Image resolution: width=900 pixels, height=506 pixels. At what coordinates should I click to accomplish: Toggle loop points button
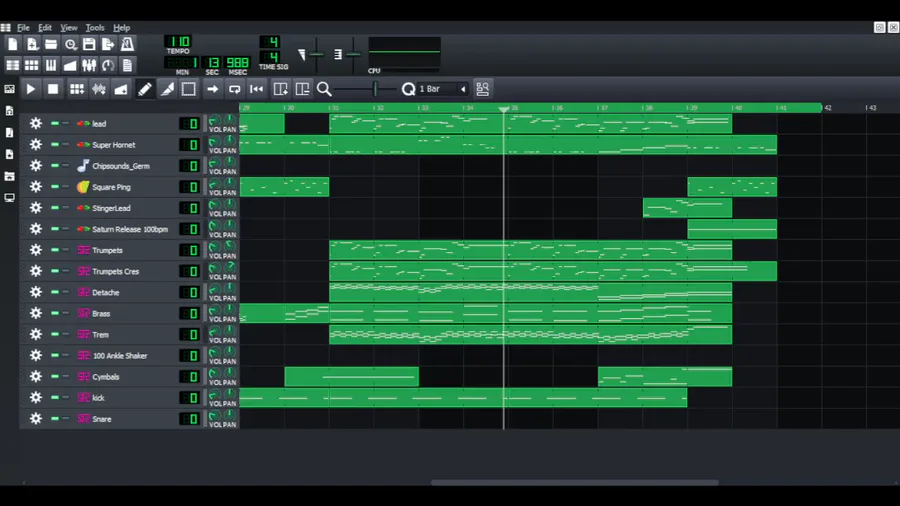tap(234, 89)
